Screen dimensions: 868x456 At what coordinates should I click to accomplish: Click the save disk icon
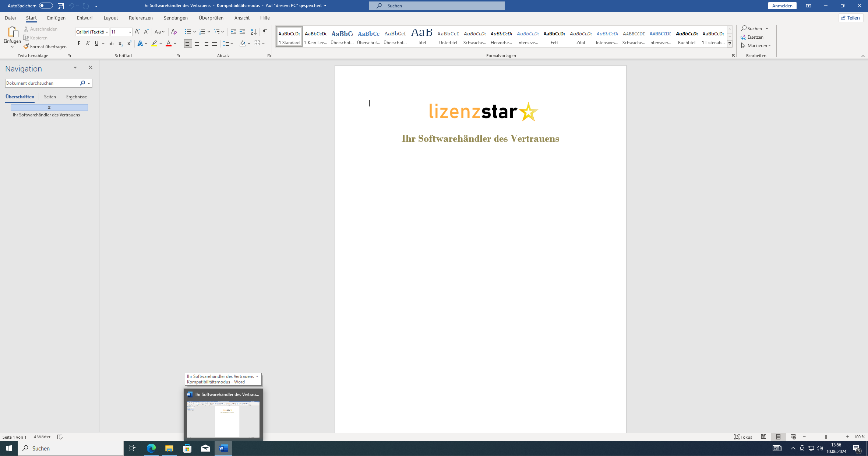click(x=61, y=6)
